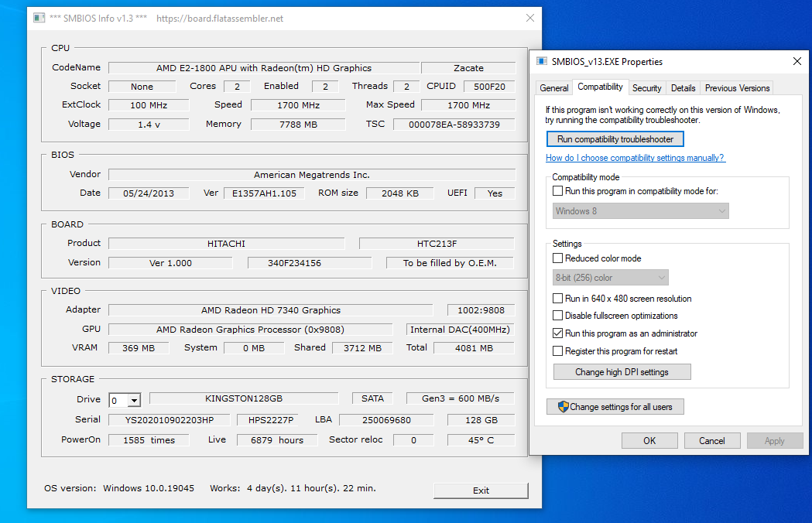Click drive serial YS202010902203HP
This screenshot has width=812, height=523.
[170, 420]
